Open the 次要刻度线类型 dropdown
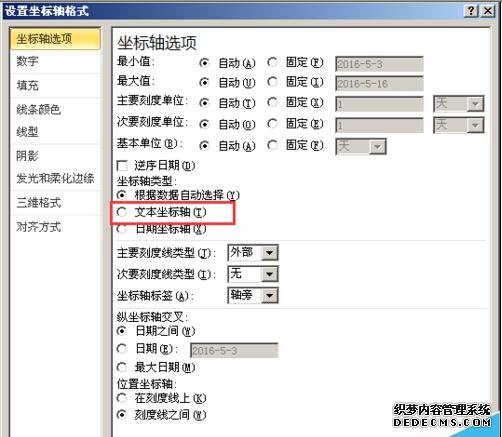Image resolution: width=502 pixels, height=437 pixels. (269, 274)
